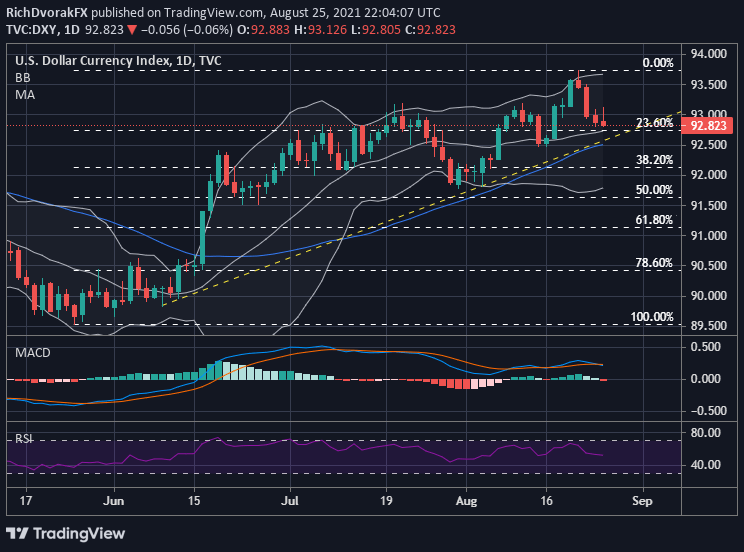Click the RichDvorakFX author name

47,13
